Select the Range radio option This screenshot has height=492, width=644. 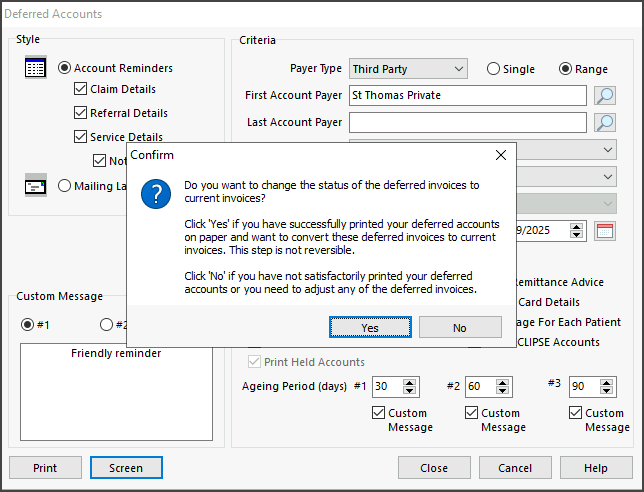click(565, 69)
